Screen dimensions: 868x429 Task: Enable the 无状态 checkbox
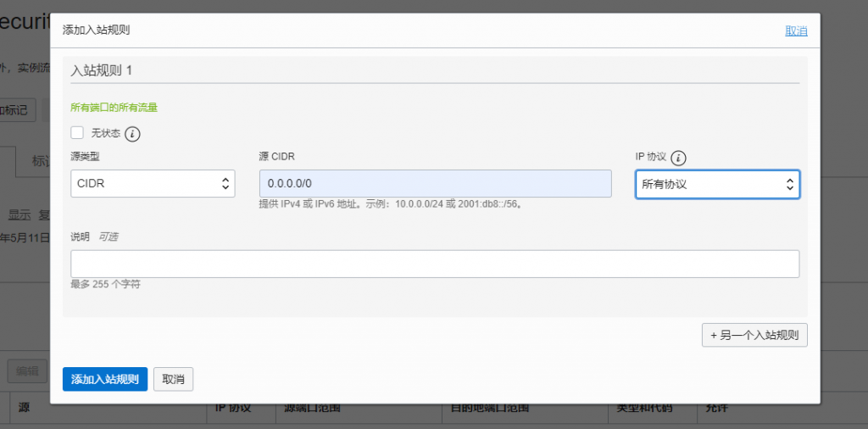click(x=77, y=132)
